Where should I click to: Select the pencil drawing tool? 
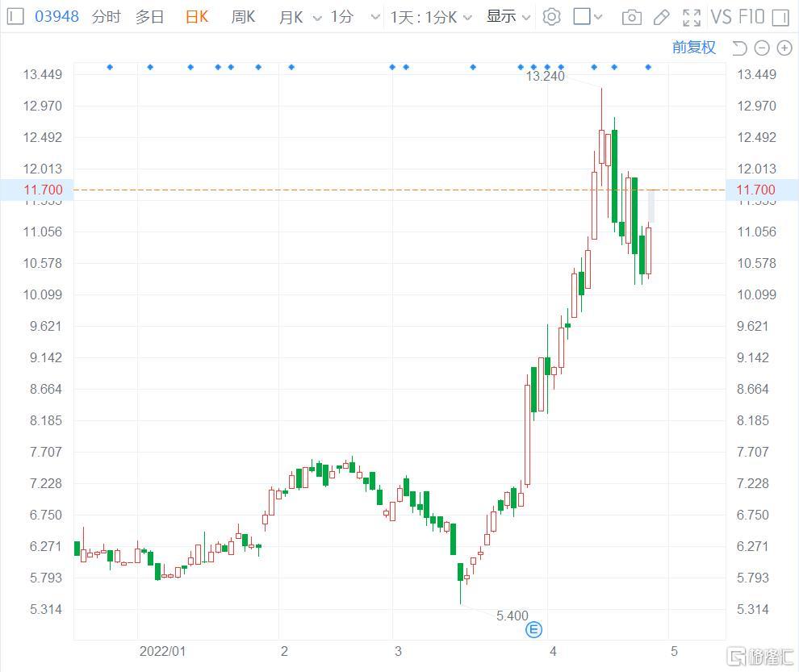tap(661, 17)
